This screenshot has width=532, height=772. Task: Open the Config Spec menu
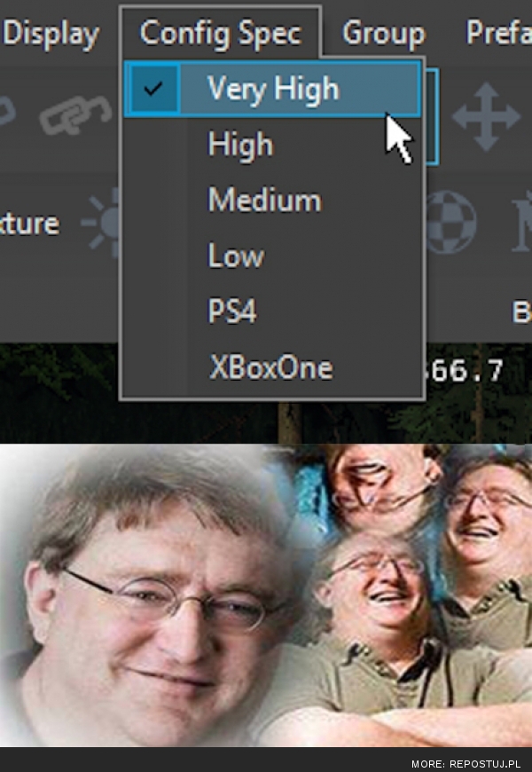pyautogui.click(x=220, y=34)
